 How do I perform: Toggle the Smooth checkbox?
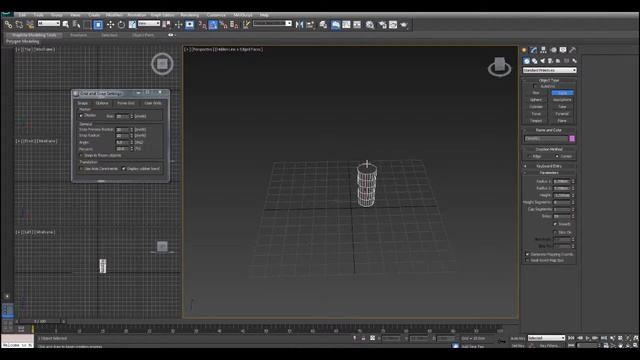pos(555,224)
